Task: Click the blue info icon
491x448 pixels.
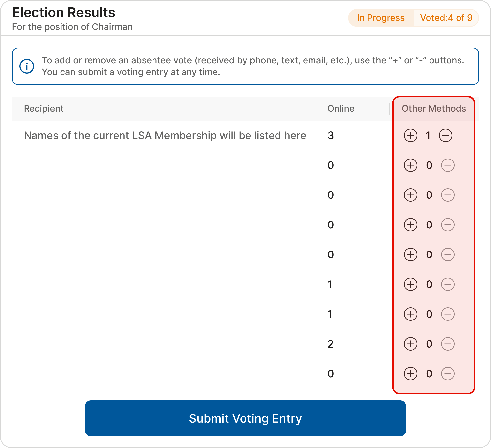Action: coord(27,66)
